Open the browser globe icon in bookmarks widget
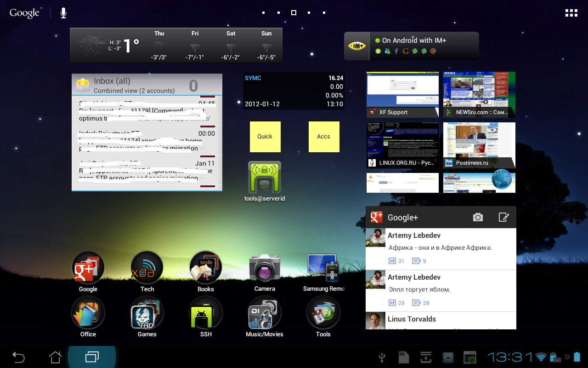The height and width of the screenshot is (368, 588). (x=502, y=179)
